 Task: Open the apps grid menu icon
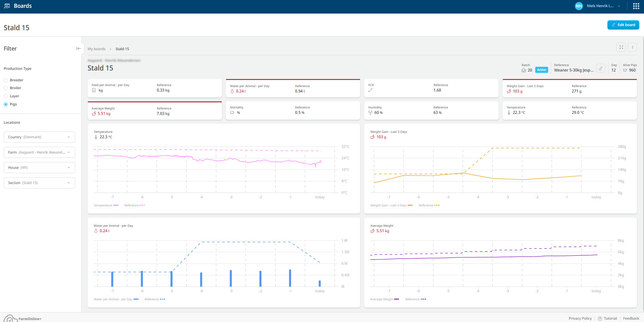[636, 6]
